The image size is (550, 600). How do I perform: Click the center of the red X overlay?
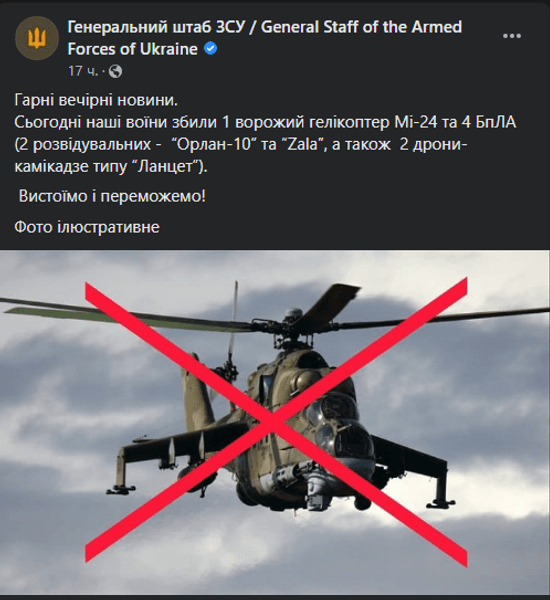point(274,421)
